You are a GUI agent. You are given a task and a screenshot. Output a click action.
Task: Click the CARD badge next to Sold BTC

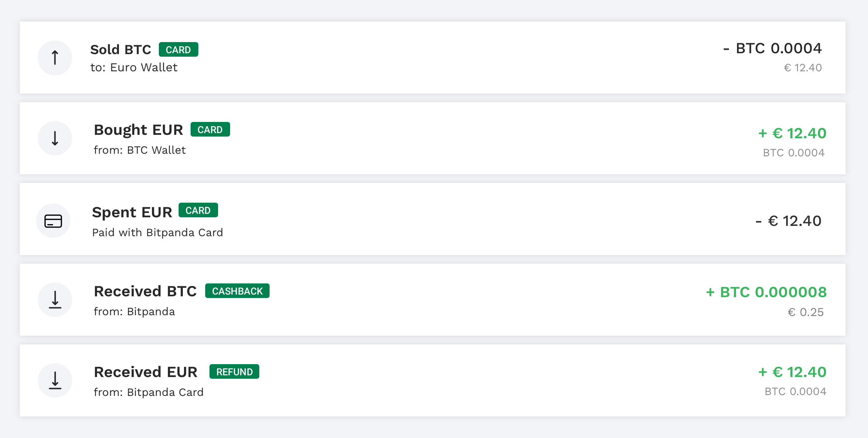pos(178,49)
